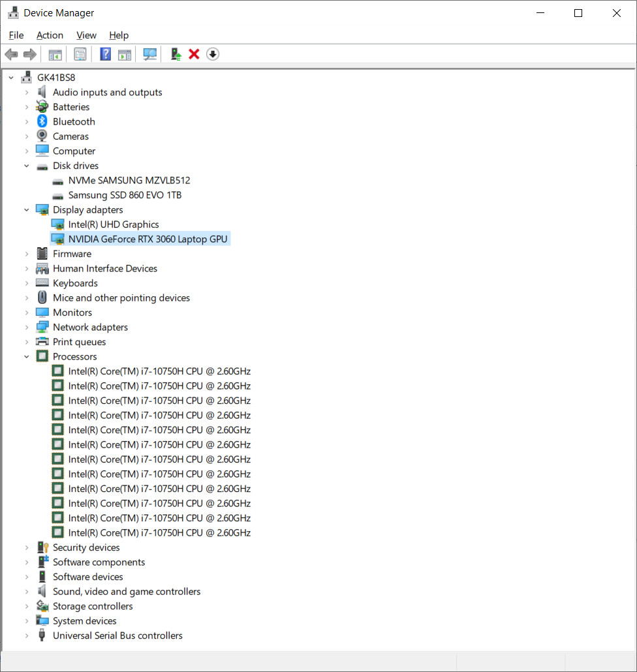
Task: Click the Cameras webcam icon
Action: 42,136
